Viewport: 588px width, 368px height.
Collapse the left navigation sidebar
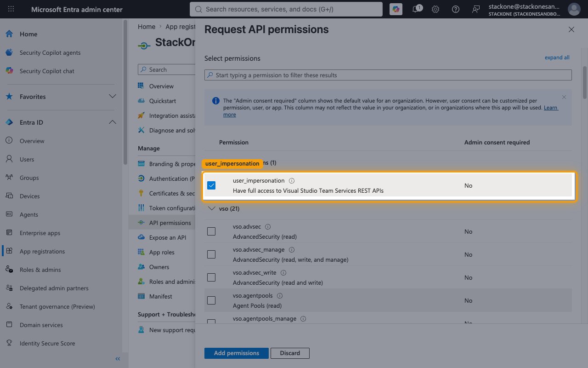118,359
